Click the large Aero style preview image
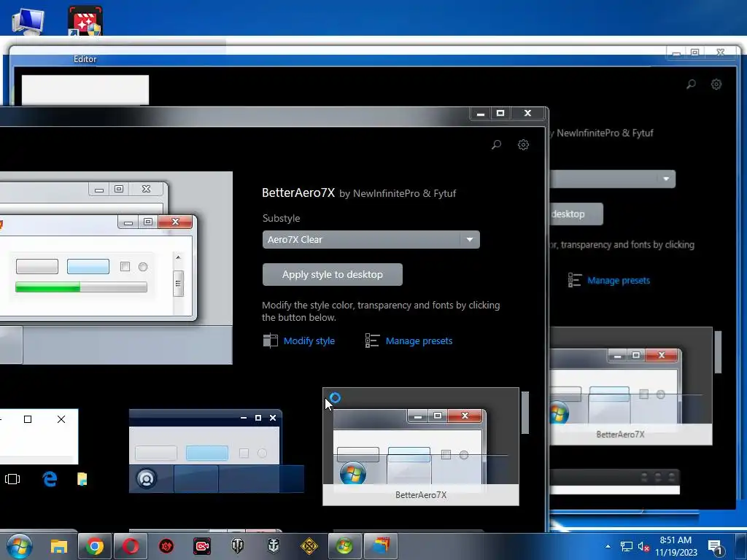Viewport: 747px width, 560px height. click(x=116, y=268)
